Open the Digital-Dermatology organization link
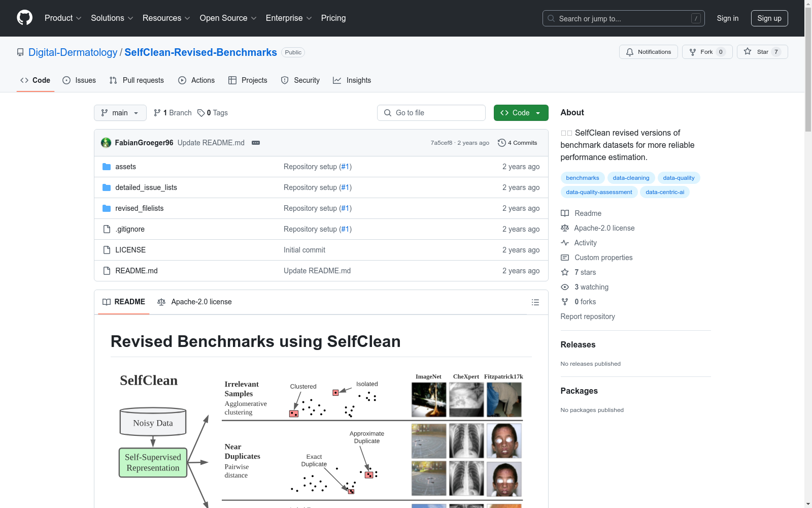Viewport: 812px width, 508px height. point(73,52)
